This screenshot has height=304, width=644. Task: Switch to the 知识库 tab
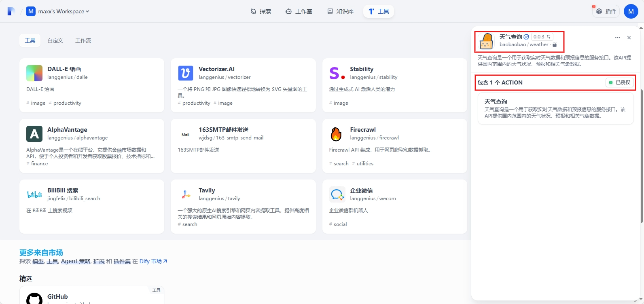tap(340, 11)
